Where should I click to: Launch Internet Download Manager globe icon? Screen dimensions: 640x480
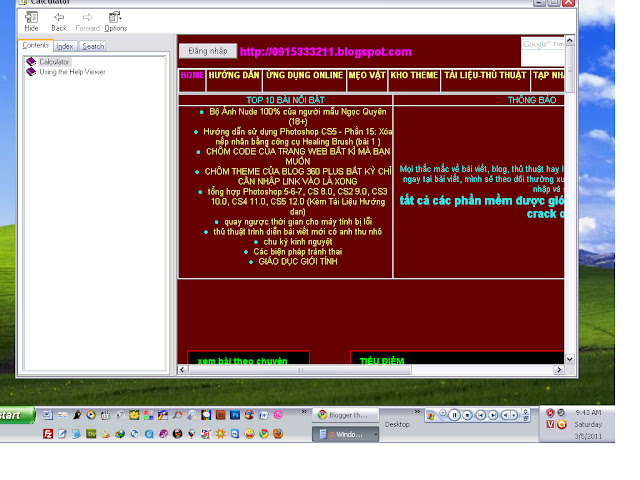pos(120,434)
